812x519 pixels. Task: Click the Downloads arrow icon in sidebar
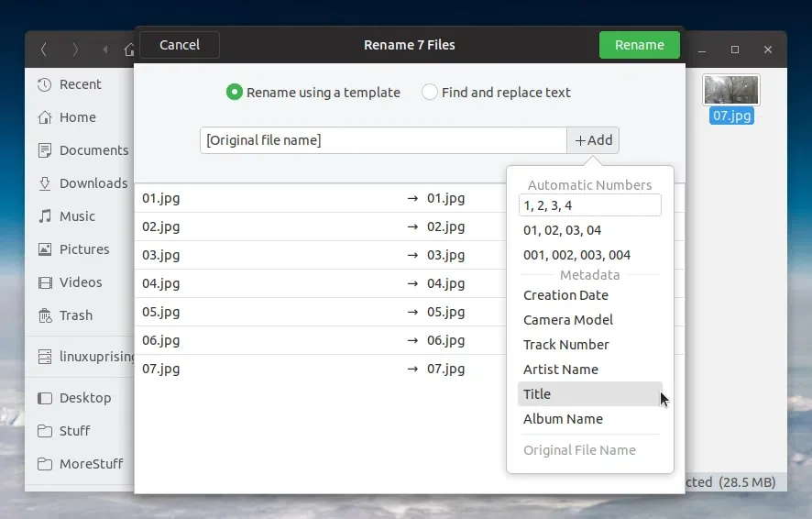click(44, 183)
